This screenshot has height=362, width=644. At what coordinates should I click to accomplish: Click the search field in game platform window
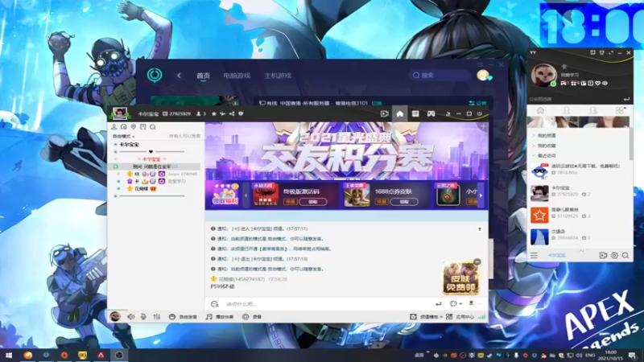pos(440,75)
